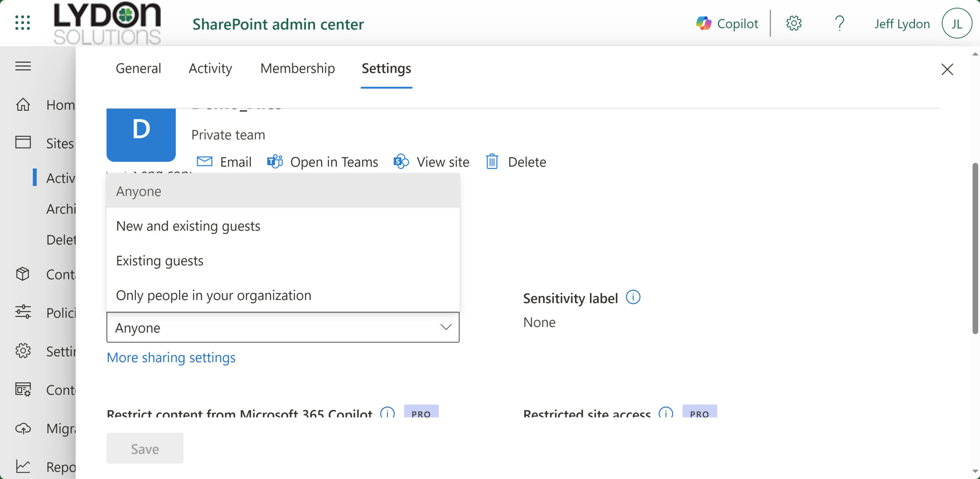Choose Existing guests option
The image size is (980, 479).
[283, 260]
